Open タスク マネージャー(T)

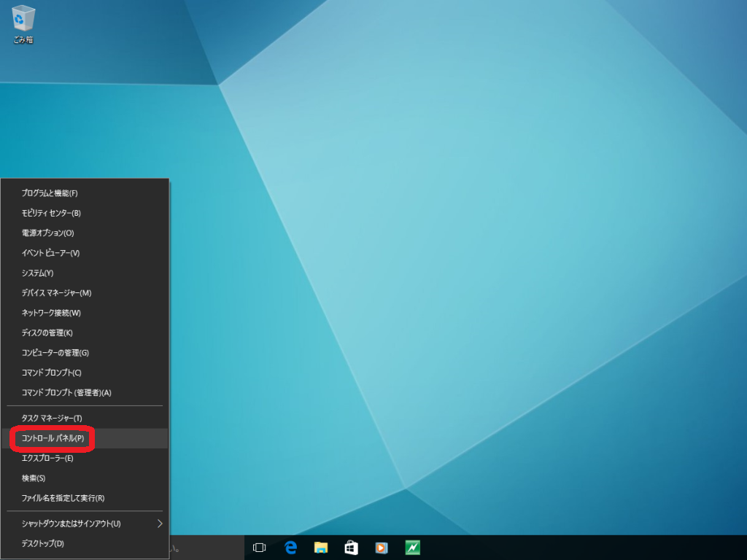point(85,418)
